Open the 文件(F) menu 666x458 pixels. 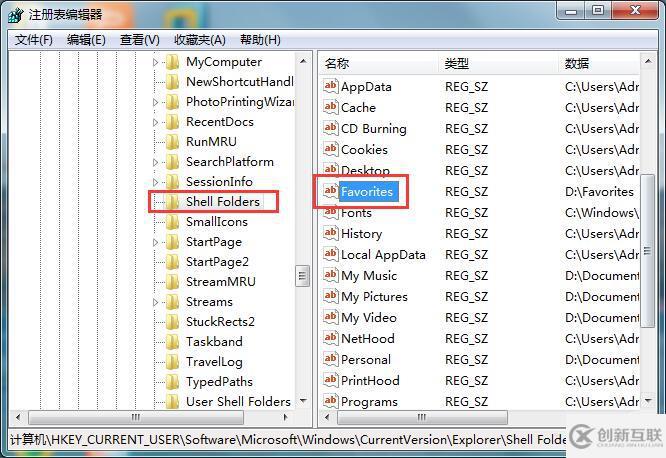pos(34,40)
